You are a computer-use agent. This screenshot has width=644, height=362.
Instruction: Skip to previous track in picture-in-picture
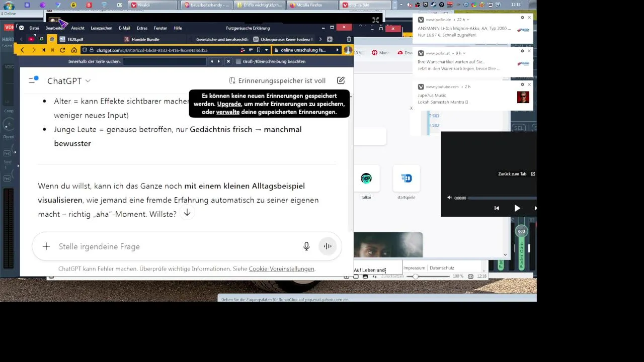click(x=497, y=208)
